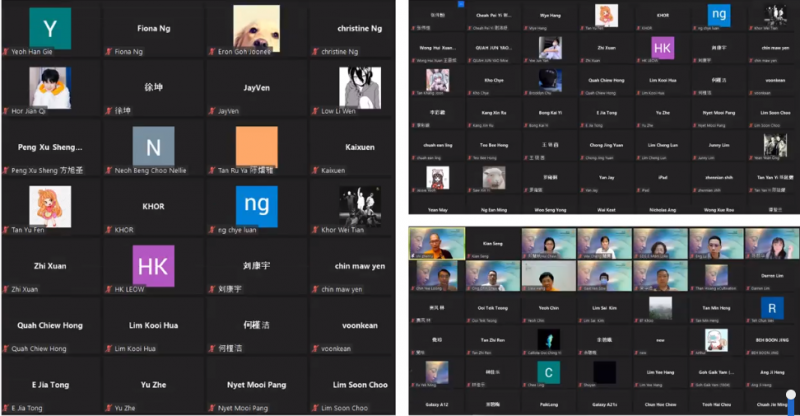Select the sheep avatar of Saw Xin Yi
Viewport: 800px width, 416px height.
click(x=493, y=178)
